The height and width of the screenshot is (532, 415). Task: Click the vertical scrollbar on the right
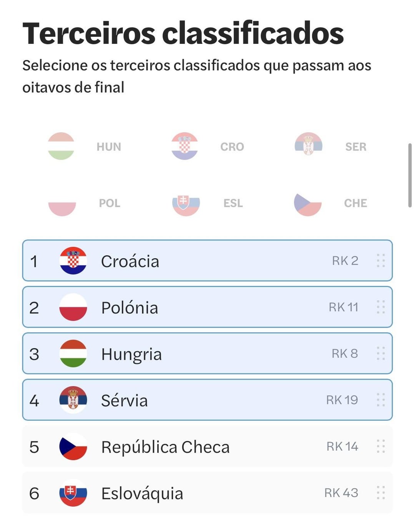click(x=410, y=175)
